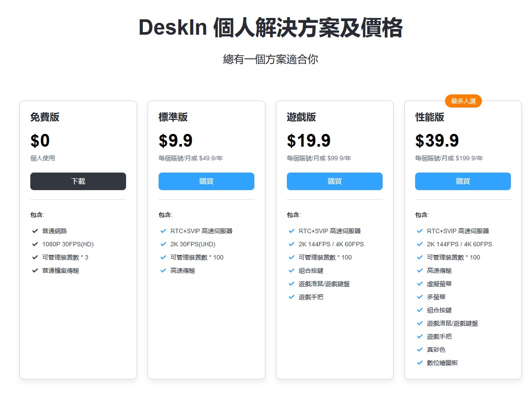Click the checkmark icon beside 數位繪圖板
Viewport: 532px width, 400px height.
coord(420,363)
